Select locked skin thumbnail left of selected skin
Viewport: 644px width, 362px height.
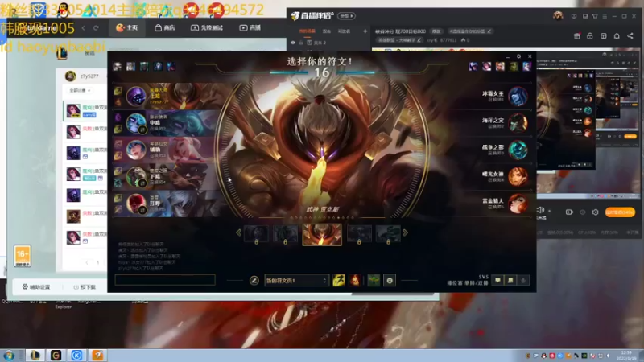[x=286, y=234]
